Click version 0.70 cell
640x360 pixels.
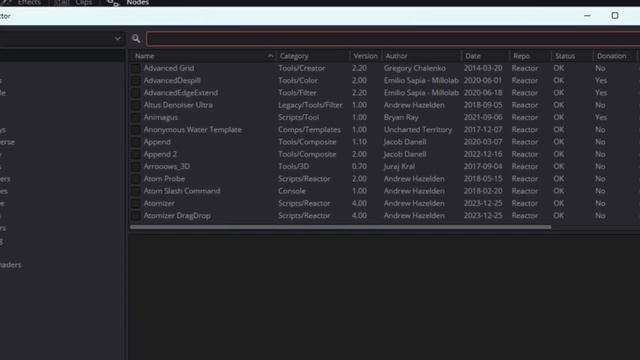click(x=359, y=167)
